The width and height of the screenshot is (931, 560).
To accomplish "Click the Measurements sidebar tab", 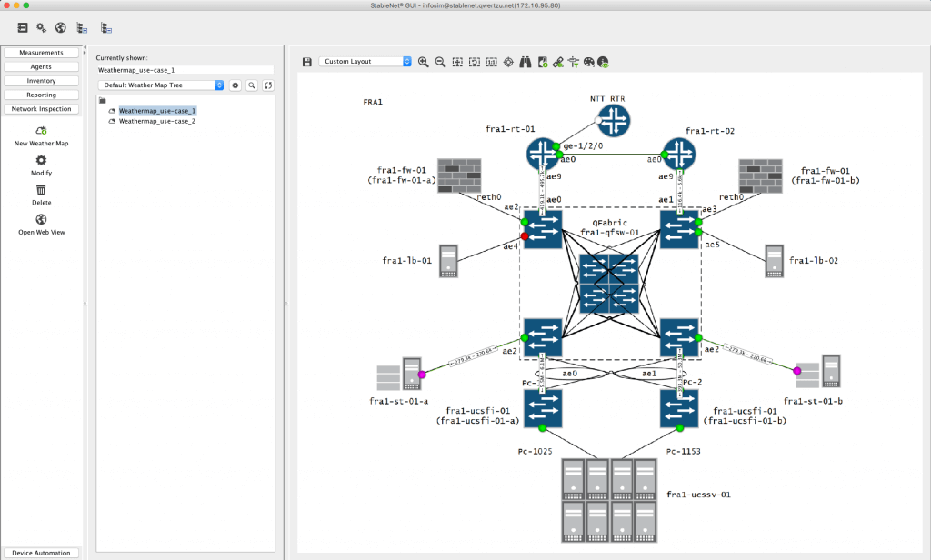I will (41, 52).
